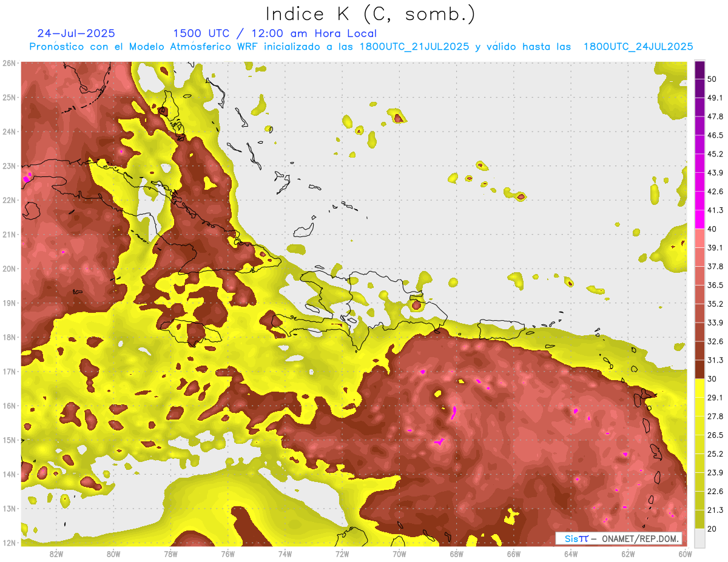Click the "17N" latitude label
Image resolution: width=728 pixels, height=562 pixels.
[9, 371]
